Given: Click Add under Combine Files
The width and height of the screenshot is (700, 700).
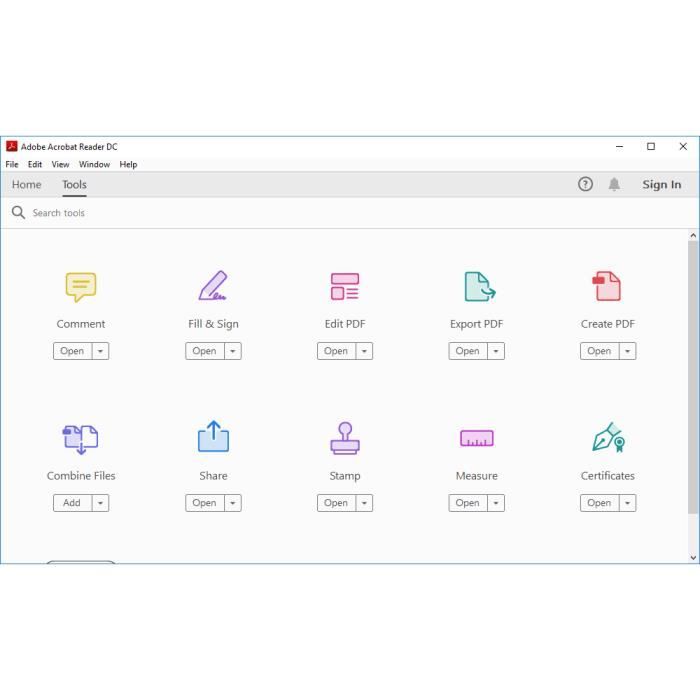Looking at the screenshot, I should tap(72, 503).
